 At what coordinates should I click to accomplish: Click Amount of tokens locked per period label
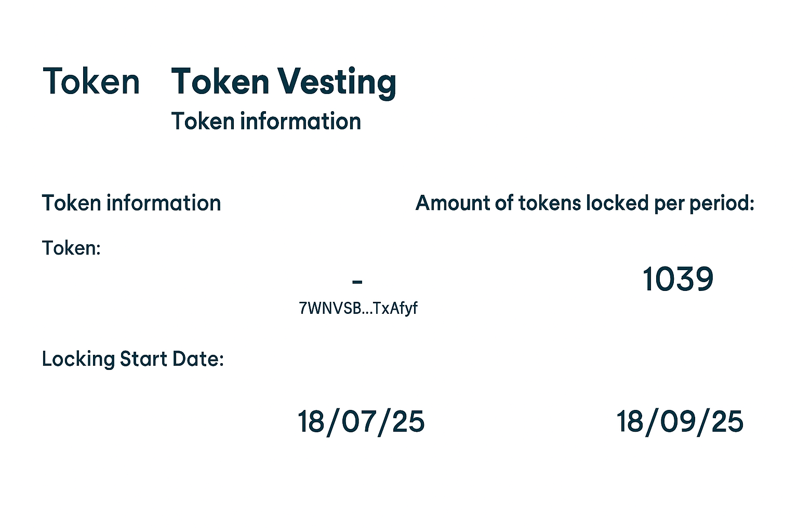click(585, 203)
